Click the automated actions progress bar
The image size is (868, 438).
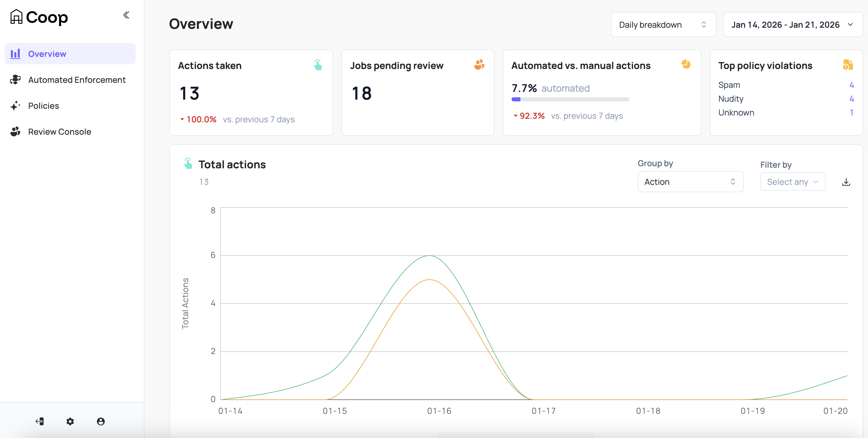570,99
